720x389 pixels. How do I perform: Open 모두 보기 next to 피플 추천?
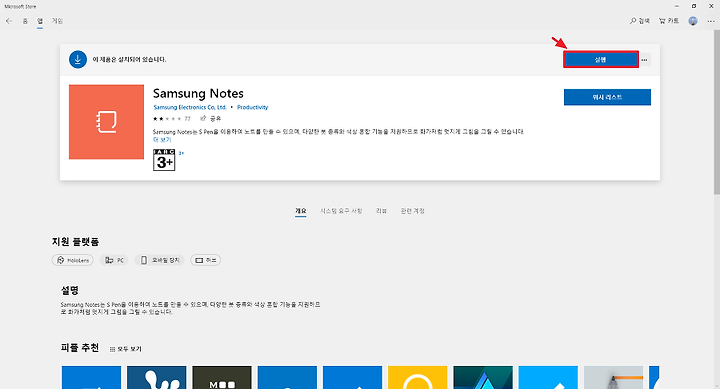pyautogui.click(x=126, y=349)
